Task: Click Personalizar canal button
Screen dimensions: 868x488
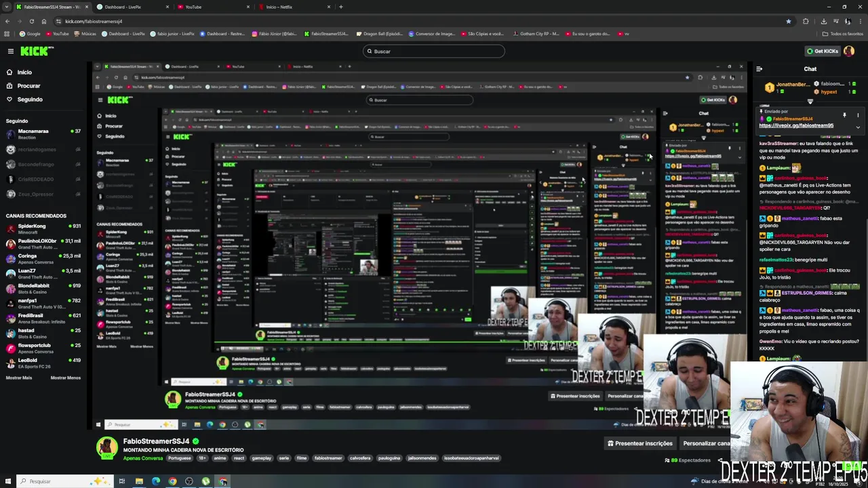Action: pos(705,443)
